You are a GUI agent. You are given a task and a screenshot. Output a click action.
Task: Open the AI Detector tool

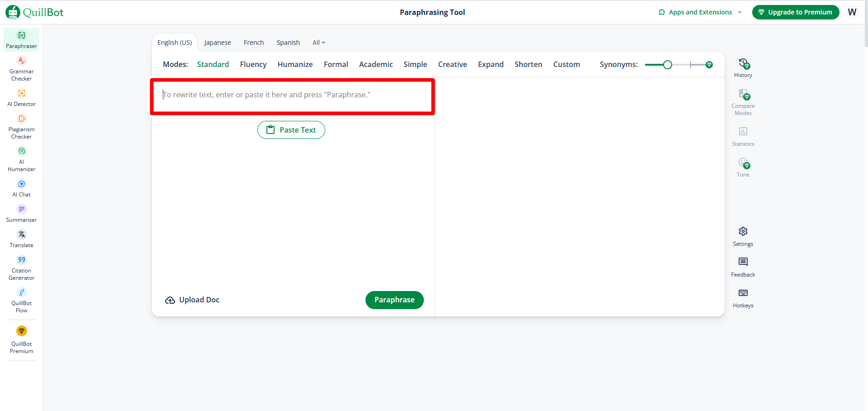coord(21,98)
